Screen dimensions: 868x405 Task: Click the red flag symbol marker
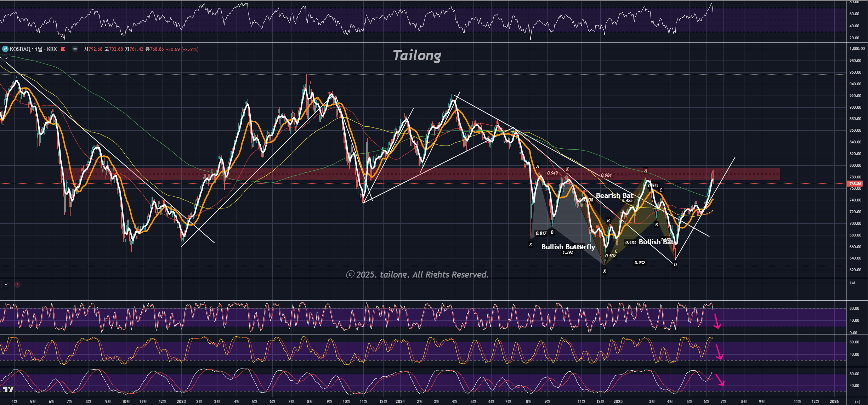63,49
